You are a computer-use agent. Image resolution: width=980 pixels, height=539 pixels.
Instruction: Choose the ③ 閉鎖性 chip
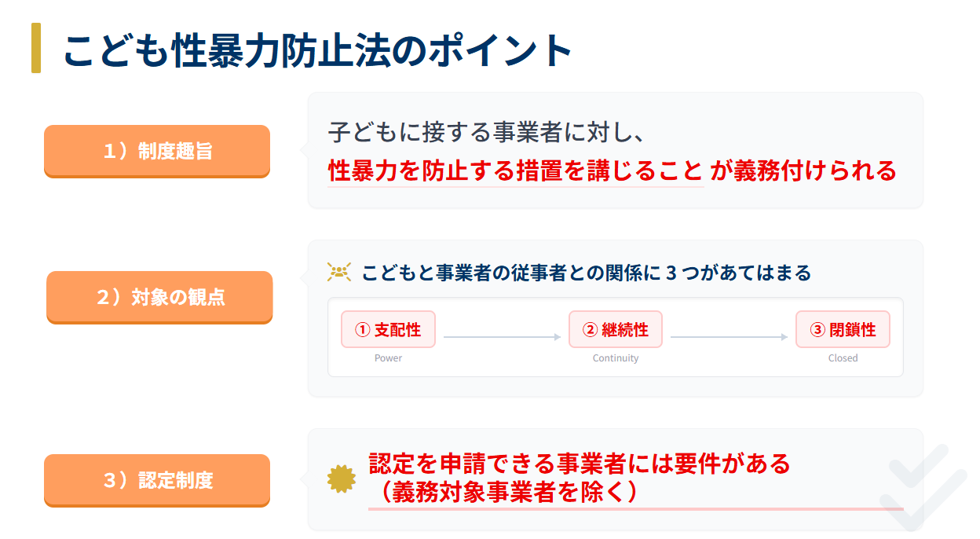click(x=843, y=329)
